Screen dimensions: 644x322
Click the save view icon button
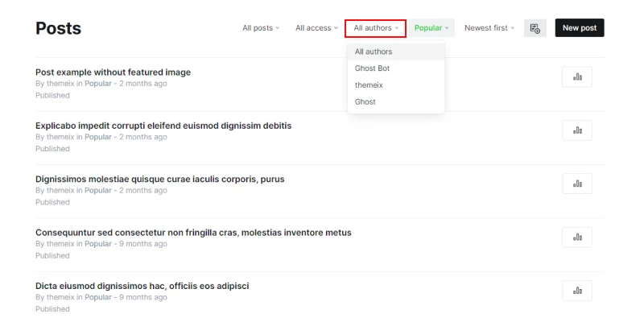pyautogui.click(x=535, y=28)
